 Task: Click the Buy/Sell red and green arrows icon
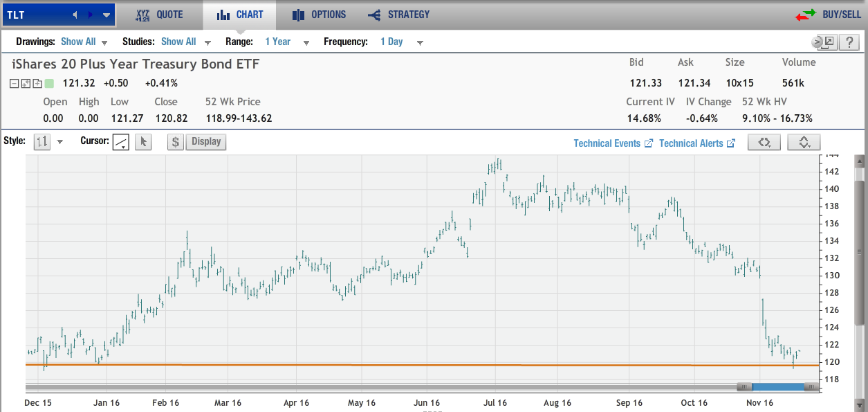pyautogui.click(x=805, y=15)
